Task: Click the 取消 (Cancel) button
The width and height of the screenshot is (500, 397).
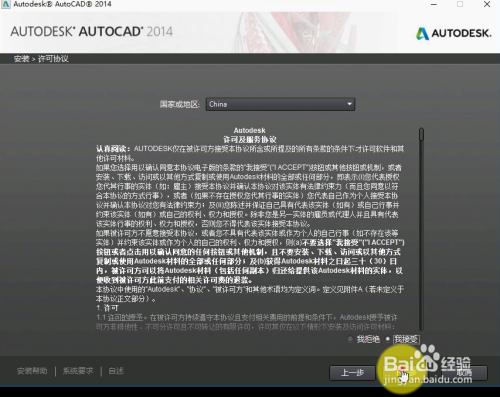Action: (465, 373)
